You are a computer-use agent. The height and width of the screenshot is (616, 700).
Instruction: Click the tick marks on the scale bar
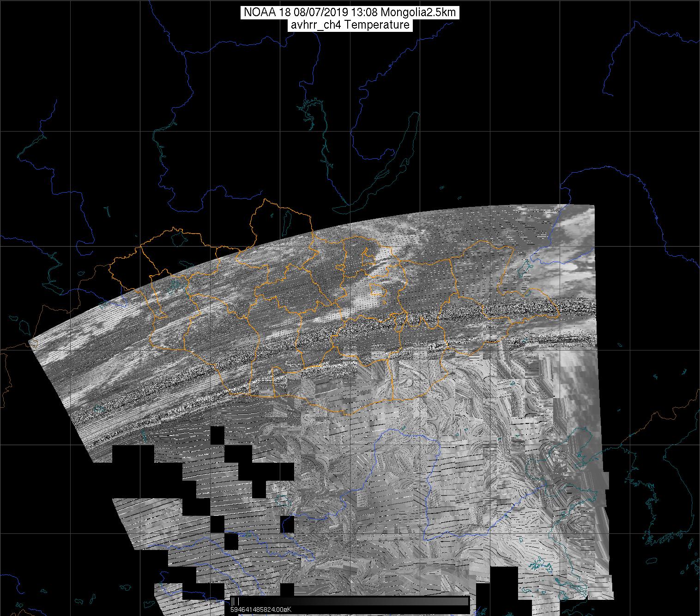(x=235, y=601)
